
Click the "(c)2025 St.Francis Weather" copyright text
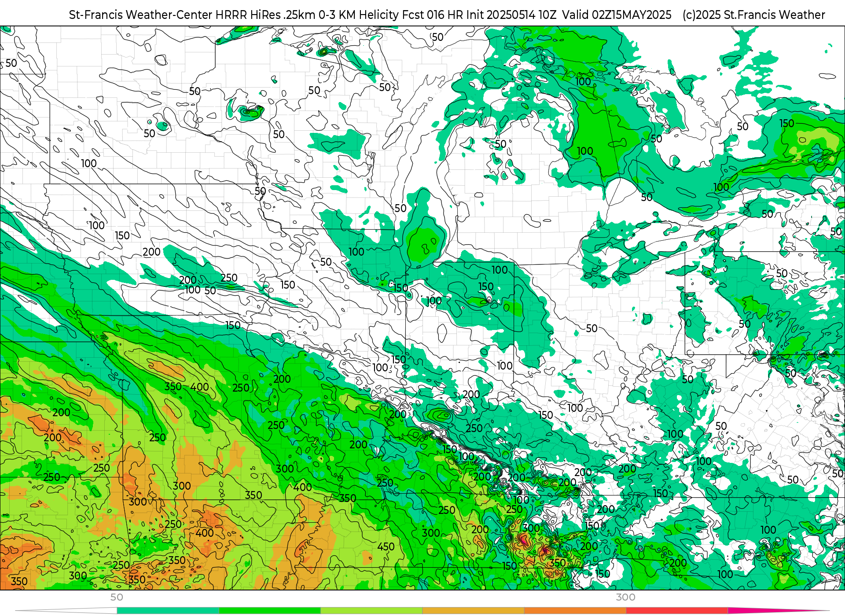754,15
